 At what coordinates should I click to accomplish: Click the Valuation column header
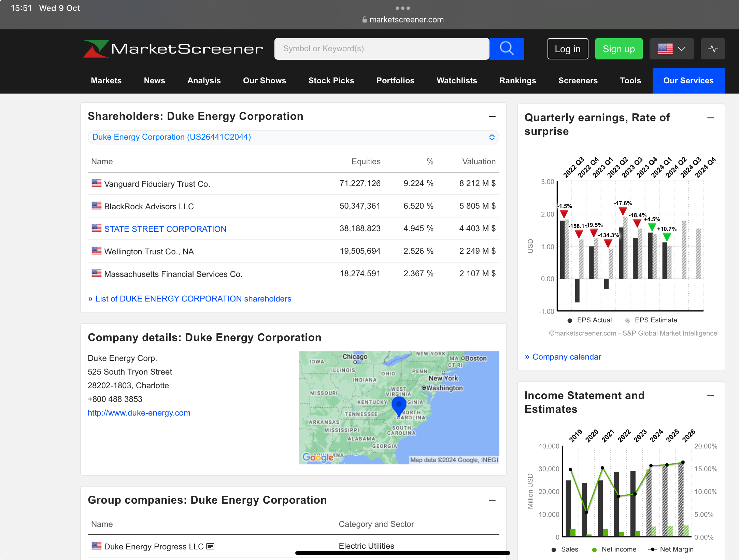pos(479,162)
